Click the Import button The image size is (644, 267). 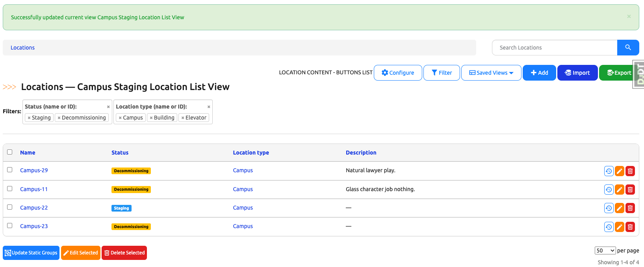[x=577, y=73]
